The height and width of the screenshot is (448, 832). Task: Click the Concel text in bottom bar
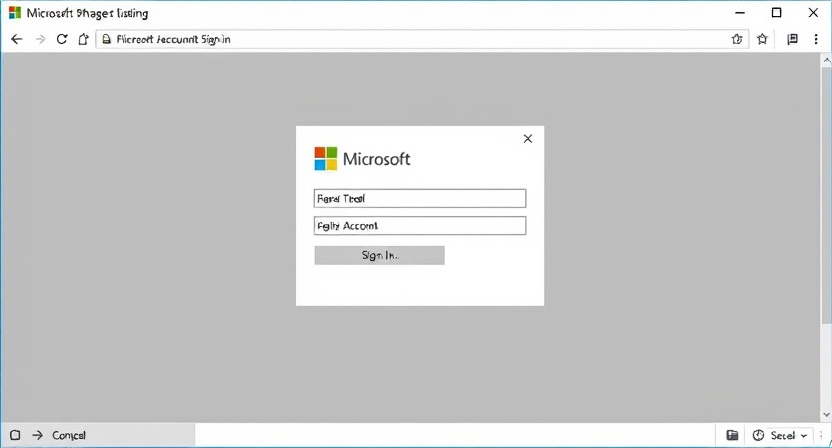coord(69,435)
